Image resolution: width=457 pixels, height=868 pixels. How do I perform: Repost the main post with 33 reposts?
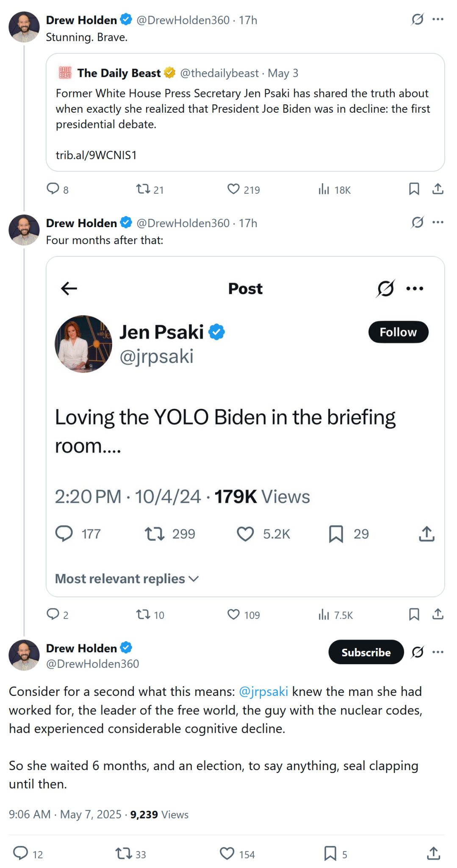coord(124,853)
